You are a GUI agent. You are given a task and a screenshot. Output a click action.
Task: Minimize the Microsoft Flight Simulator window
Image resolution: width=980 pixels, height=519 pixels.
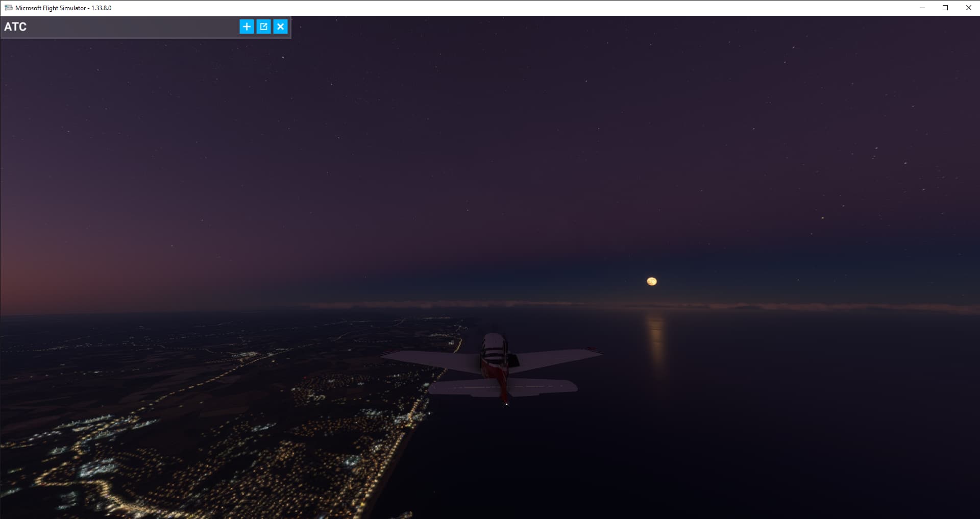click(922, 8)
